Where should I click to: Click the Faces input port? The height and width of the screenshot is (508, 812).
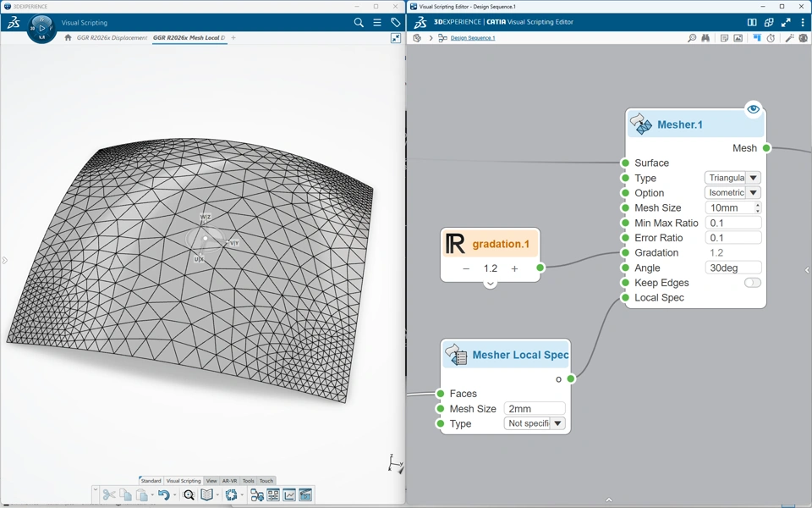(440, 394)
